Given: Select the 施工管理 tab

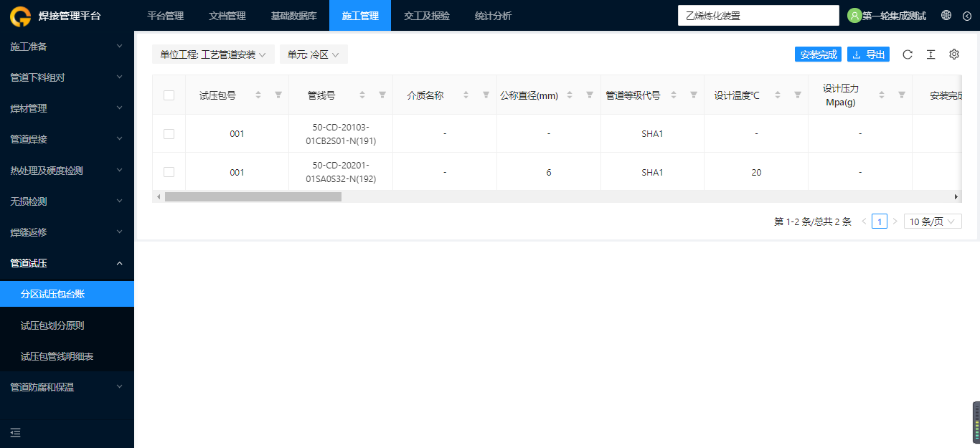Looking at the screenshot, I should click(x=360, y=16).
